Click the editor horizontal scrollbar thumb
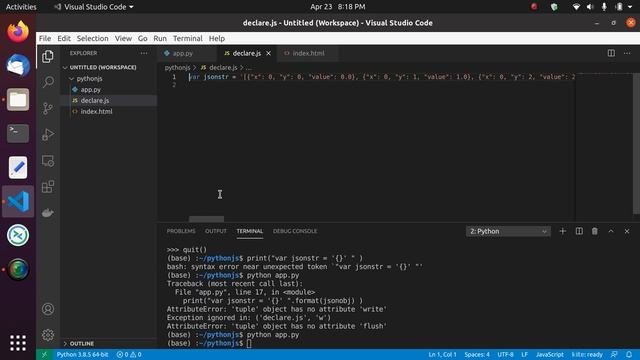The image size is (640, 360). tap(206, 219)
